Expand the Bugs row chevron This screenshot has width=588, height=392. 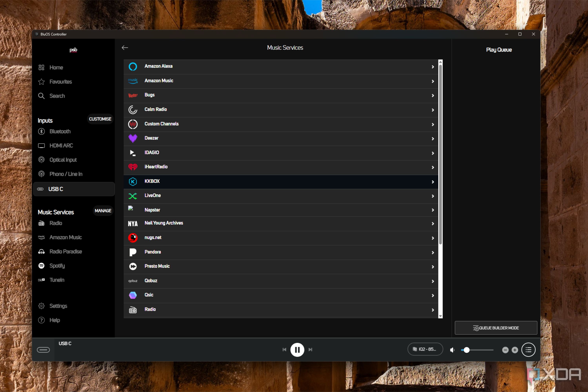[x=433, y=95]
